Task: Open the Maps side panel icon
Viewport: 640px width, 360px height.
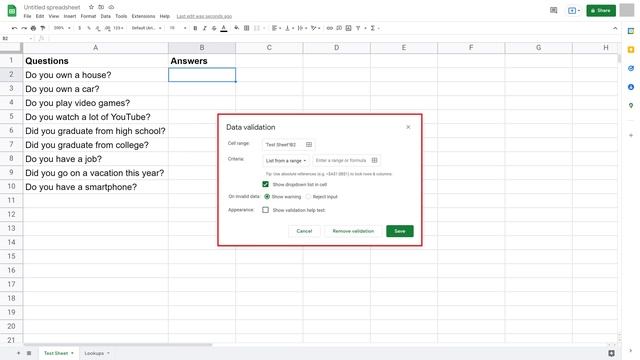Action: [x=631, y=105]
